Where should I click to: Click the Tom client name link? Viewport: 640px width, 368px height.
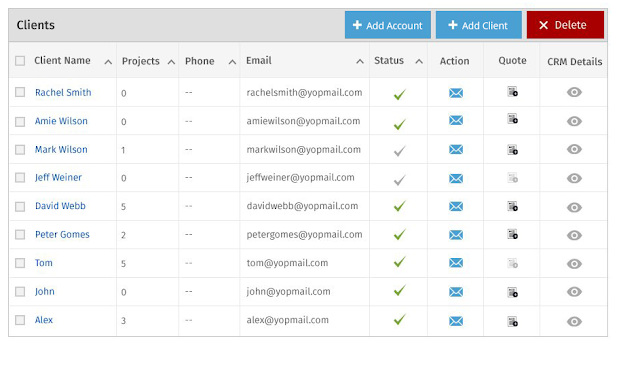point(44,263)
